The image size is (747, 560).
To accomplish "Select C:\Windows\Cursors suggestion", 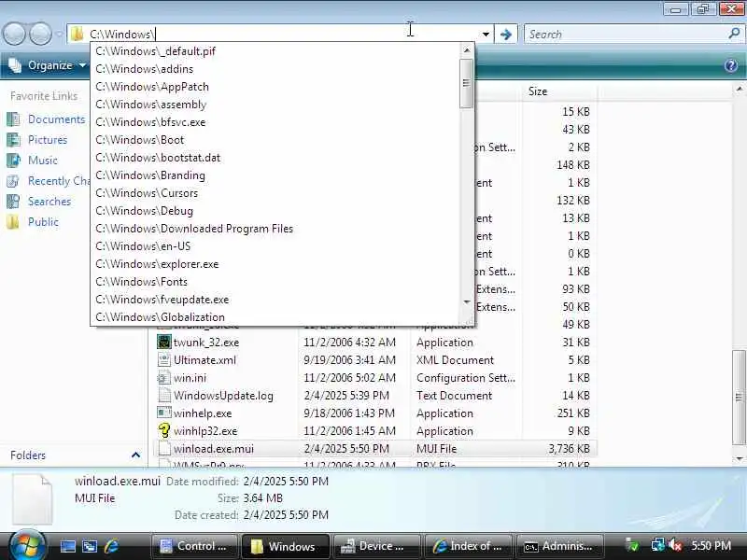I will pos(275,193).
